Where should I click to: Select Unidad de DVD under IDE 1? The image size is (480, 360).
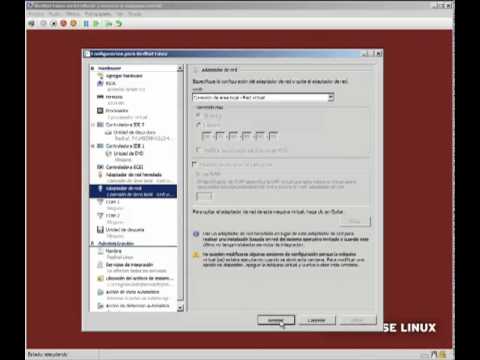(128, 153)
